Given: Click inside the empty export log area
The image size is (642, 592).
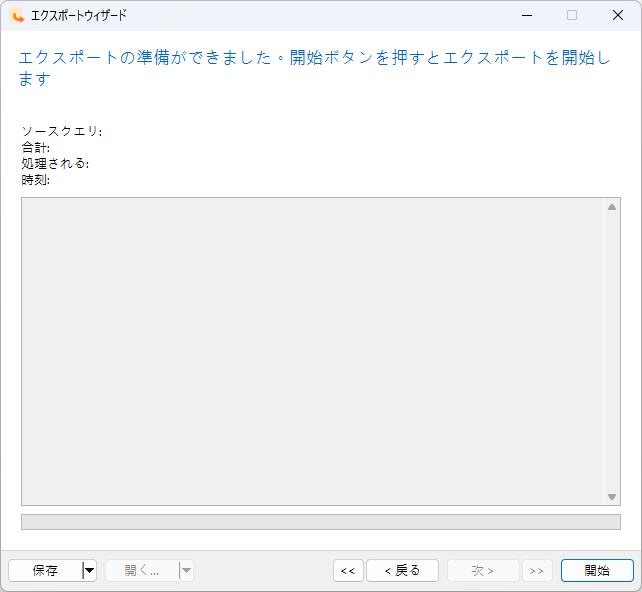Looking at the screenshot, I should (313, 351).
